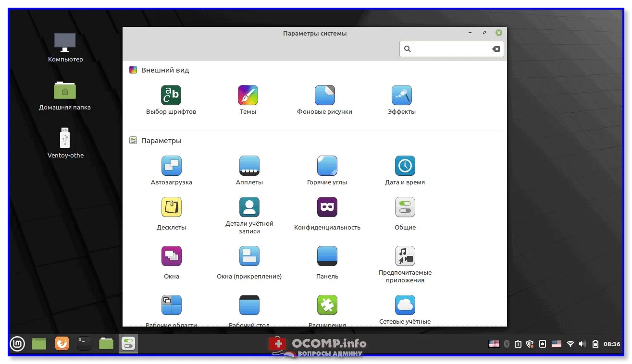Click the System Settings taskbar window button
This screenshot has height=364, width=632.
click(x=128, y=343)
